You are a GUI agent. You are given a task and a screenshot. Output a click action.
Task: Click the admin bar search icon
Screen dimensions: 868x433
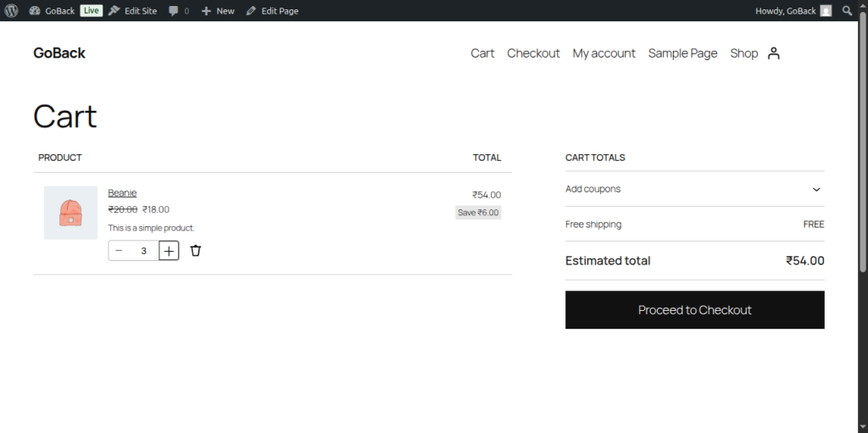coord(847,10)
